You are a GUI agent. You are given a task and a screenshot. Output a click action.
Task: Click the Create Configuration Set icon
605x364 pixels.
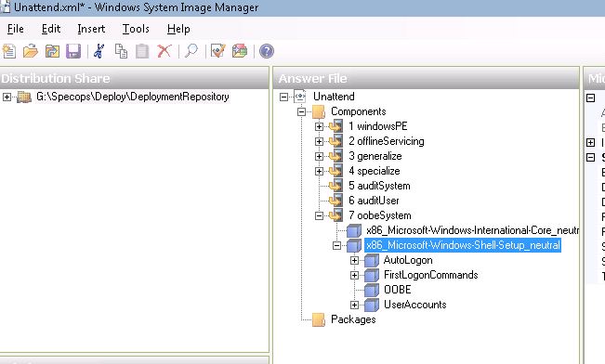tap(240, 51)
